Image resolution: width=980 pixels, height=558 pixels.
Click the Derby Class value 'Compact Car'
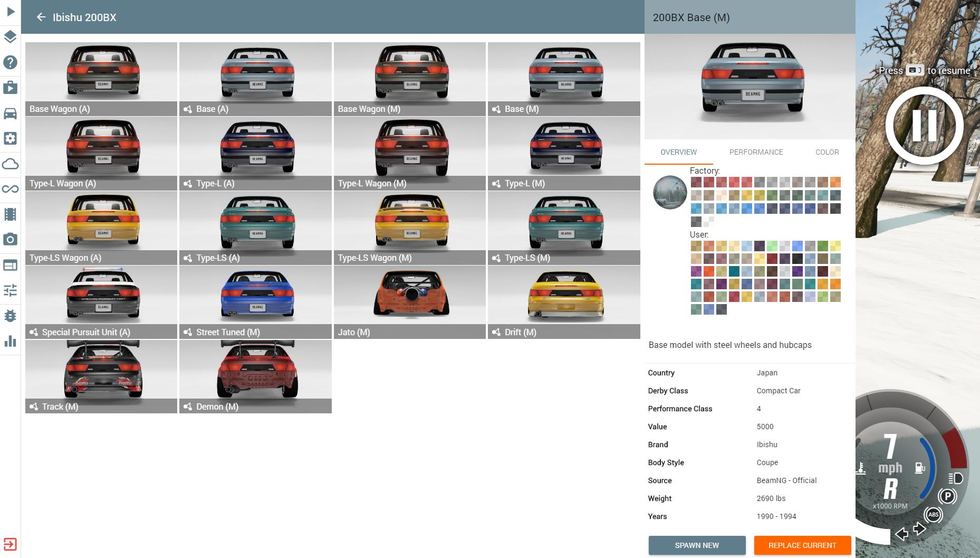click(779, 391)
